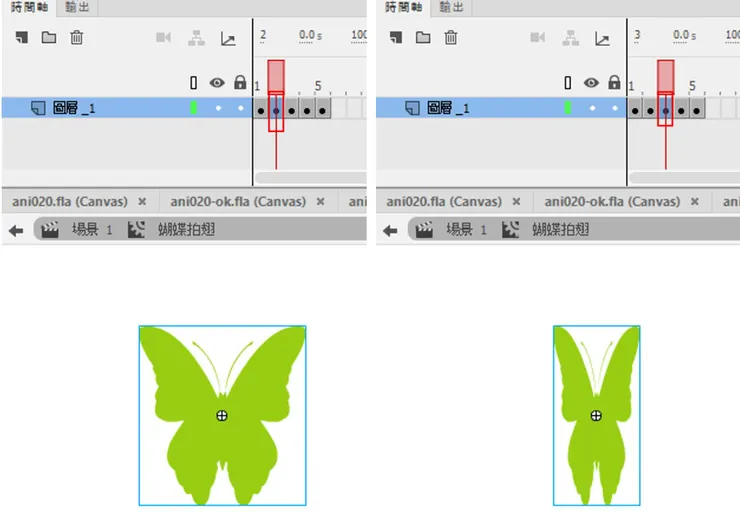
Task: Select layer 圖層_1 in right panel
Action: (x=501, y=108)
